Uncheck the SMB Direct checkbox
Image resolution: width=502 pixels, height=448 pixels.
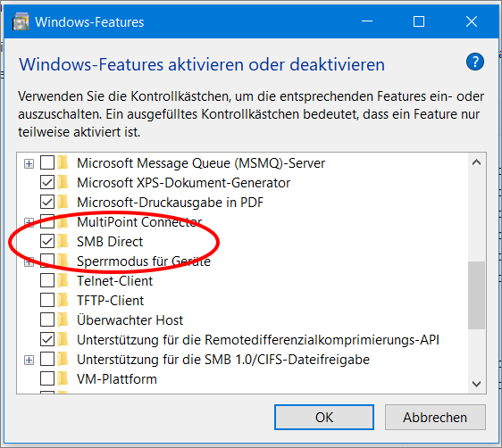click(47, 242)
